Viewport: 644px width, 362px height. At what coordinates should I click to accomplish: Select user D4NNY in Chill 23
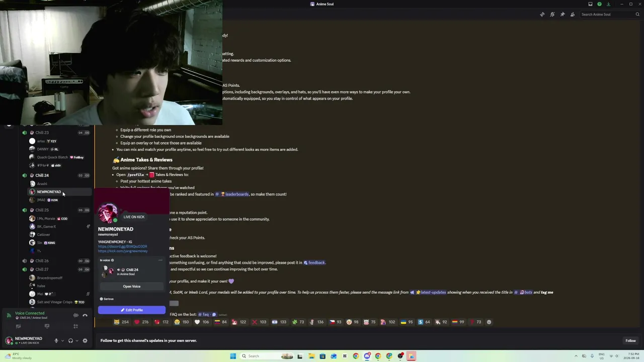point(43,149)
